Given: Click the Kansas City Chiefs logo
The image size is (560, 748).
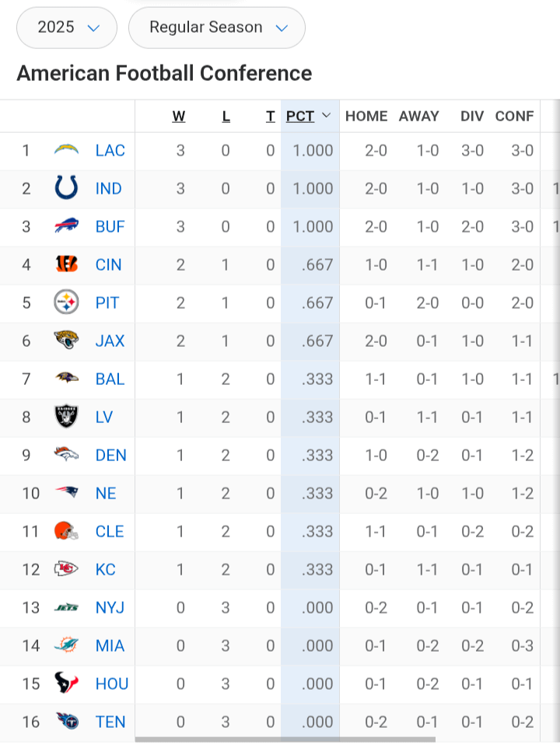Looking at the screenshot, I should (x=66, y=569).
